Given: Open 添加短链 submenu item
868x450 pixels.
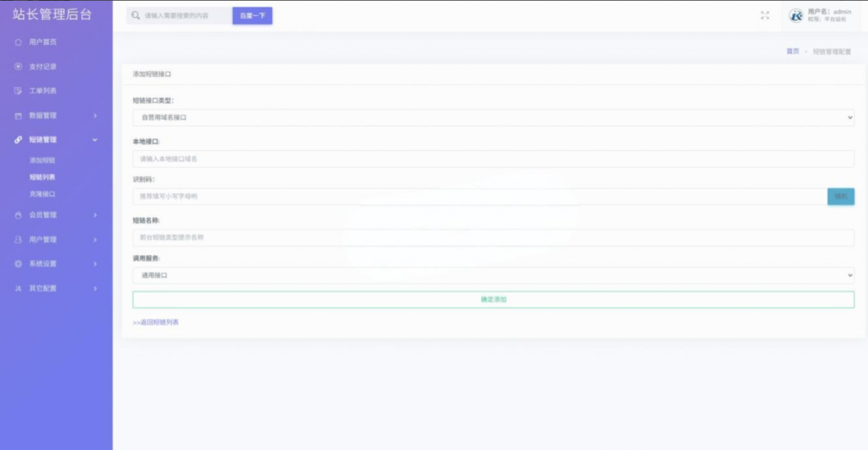Looking at the screenshot, I should tap(42, 160).
